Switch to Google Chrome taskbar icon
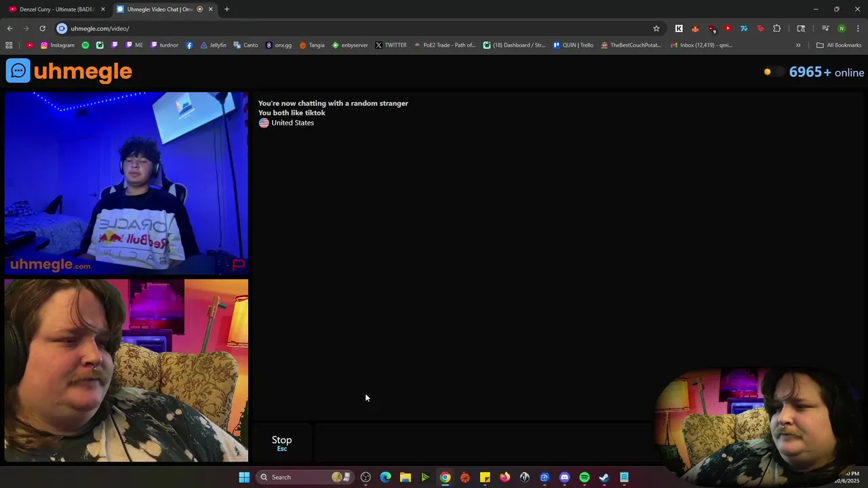Screen dimensions: 868x488 (x=445, y=477)
